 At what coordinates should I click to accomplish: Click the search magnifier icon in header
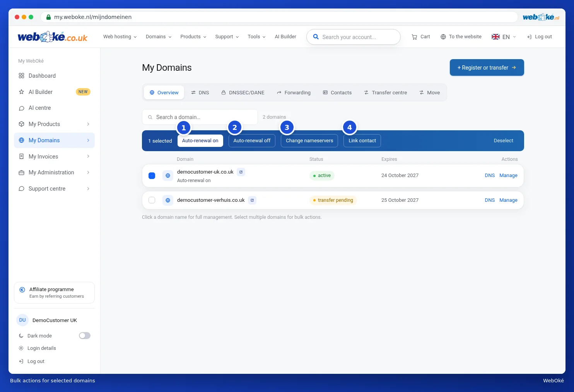(316, 37)
